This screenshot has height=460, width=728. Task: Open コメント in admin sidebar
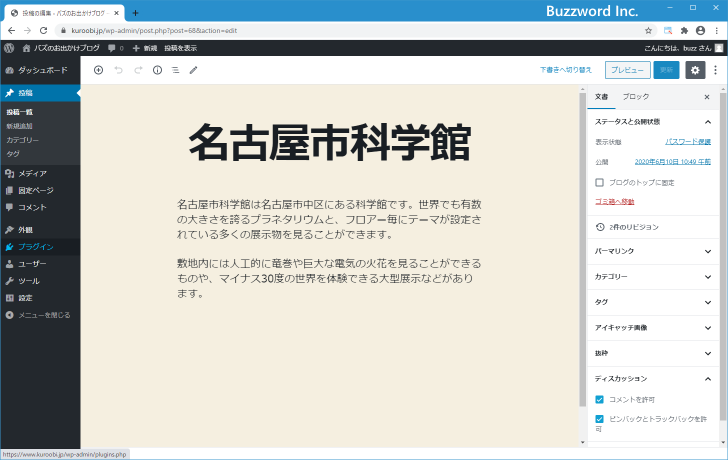tap(40, 207)
